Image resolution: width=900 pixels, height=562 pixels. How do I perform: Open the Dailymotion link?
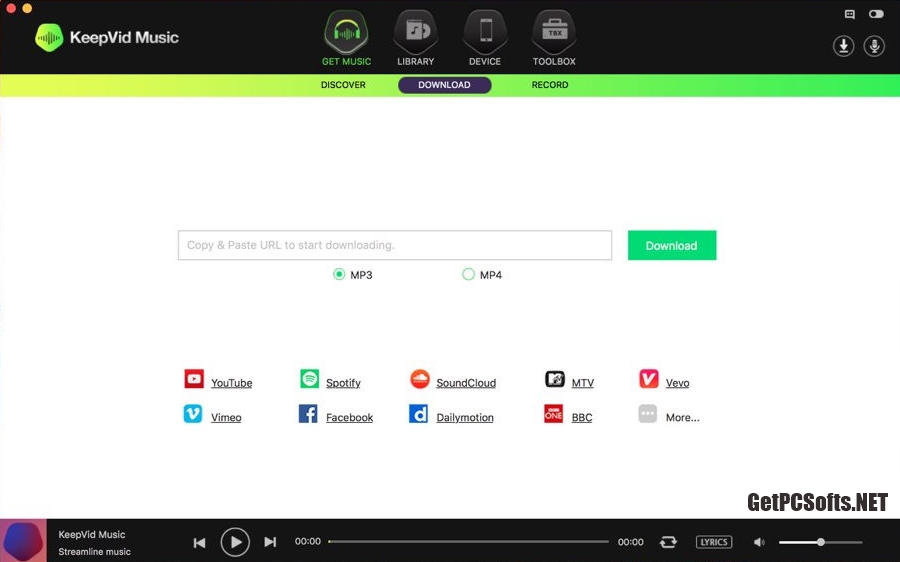click(465, 417)
